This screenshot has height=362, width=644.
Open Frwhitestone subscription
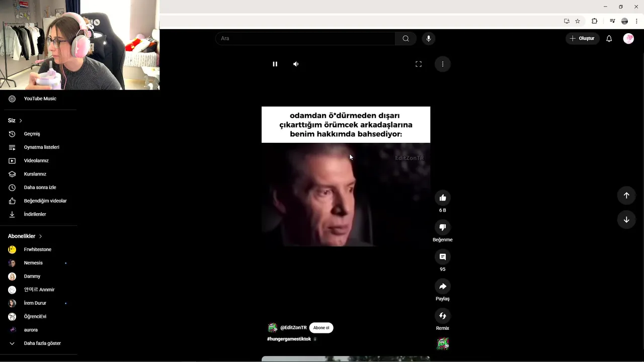pyautogui.click(x=38, y=249)
